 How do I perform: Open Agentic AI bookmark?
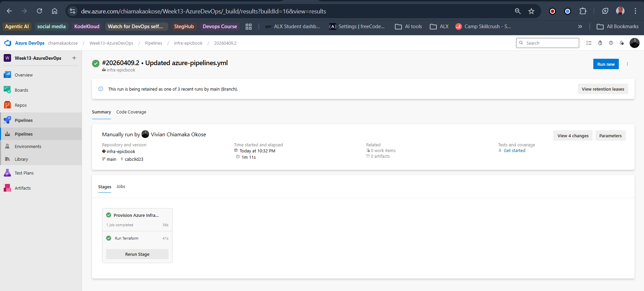pyautogui.click(x=17, y=27)
